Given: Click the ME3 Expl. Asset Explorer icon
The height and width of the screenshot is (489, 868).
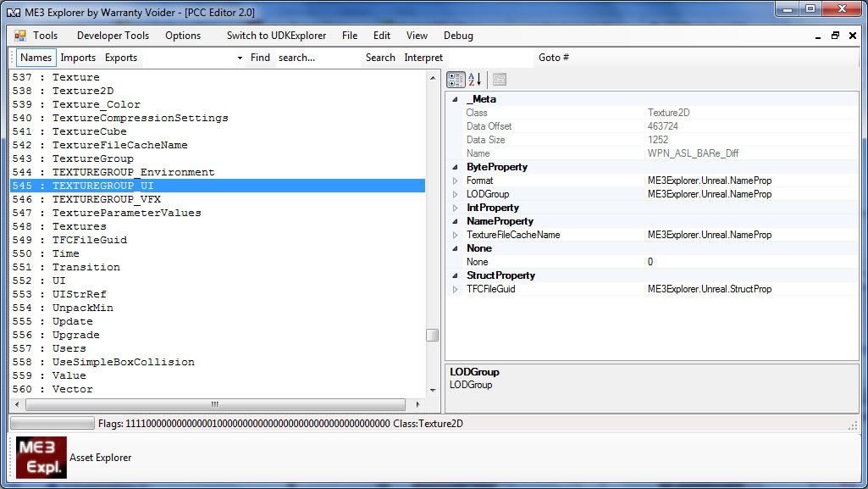Looking at the screenshot, I should point(41,458).
